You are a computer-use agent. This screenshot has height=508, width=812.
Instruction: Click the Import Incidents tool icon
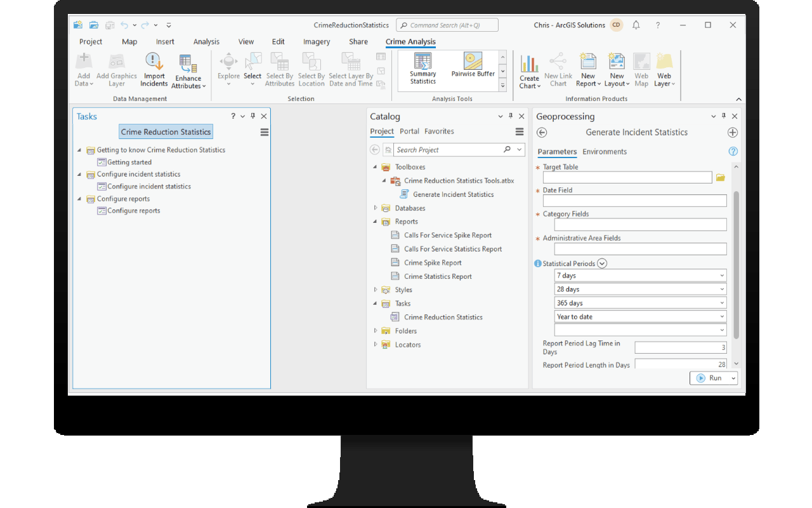point(154,62)
